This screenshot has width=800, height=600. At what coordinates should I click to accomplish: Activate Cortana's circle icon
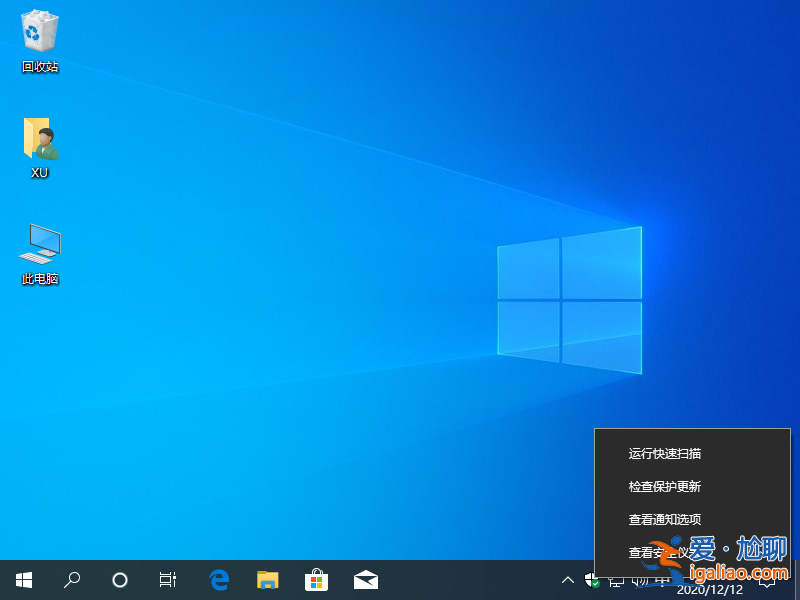pos(119,580)
